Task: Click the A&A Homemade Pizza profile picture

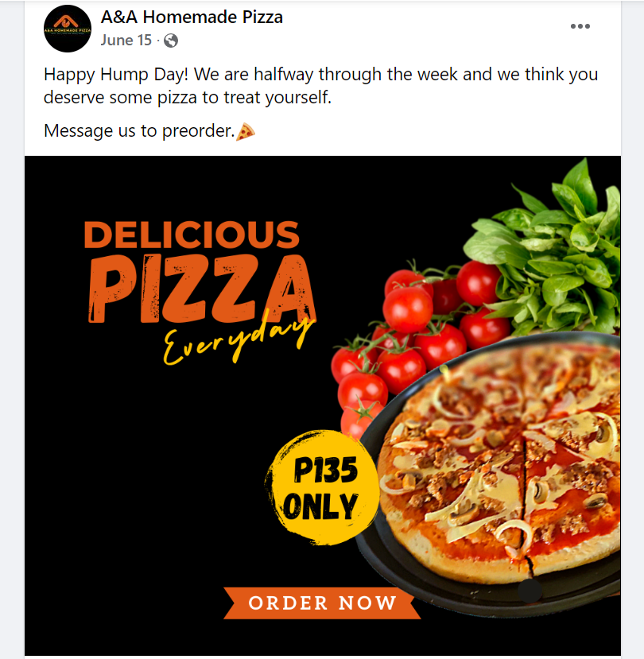Action: (x=67, y=29)
